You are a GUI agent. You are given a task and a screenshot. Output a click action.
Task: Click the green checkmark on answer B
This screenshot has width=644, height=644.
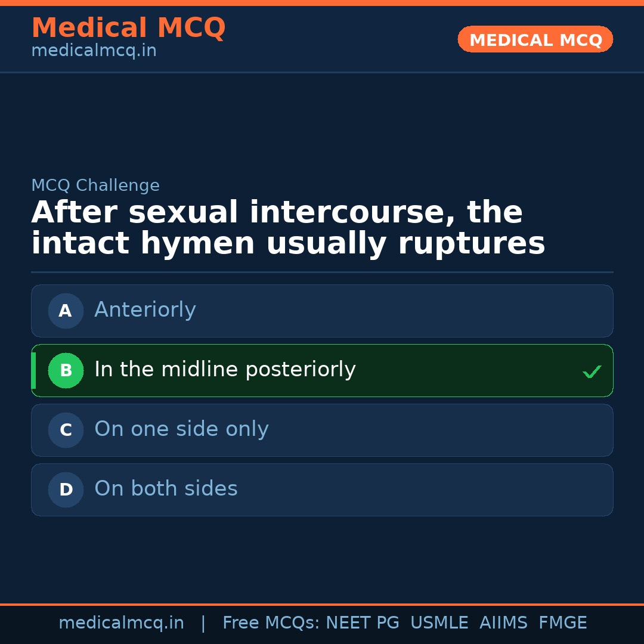pos(592,371)
